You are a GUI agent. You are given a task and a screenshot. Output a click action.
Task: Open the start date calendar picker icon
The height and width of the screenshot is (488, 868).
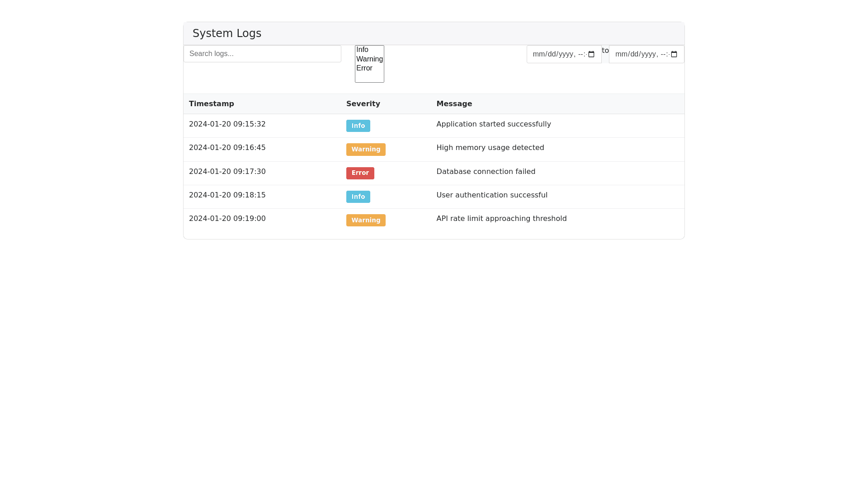click(x=591, y=54)
